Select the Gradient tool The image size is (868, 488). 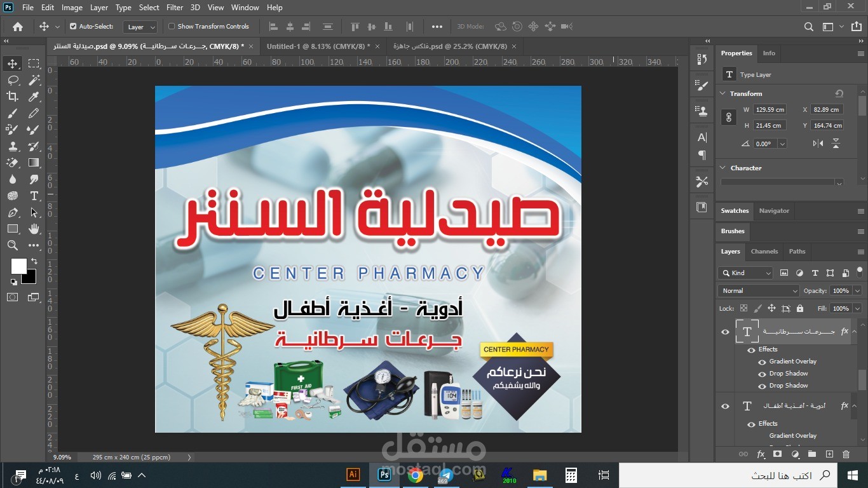pos(34,163)
